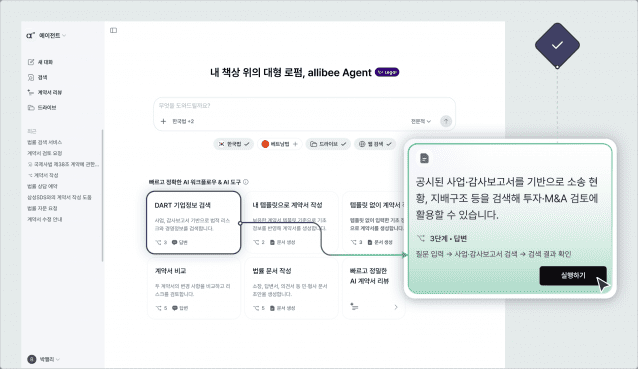Screen dimensions: 638x369
Task: Open recent item 계약서 작성
Action: (x=43, y=175)
